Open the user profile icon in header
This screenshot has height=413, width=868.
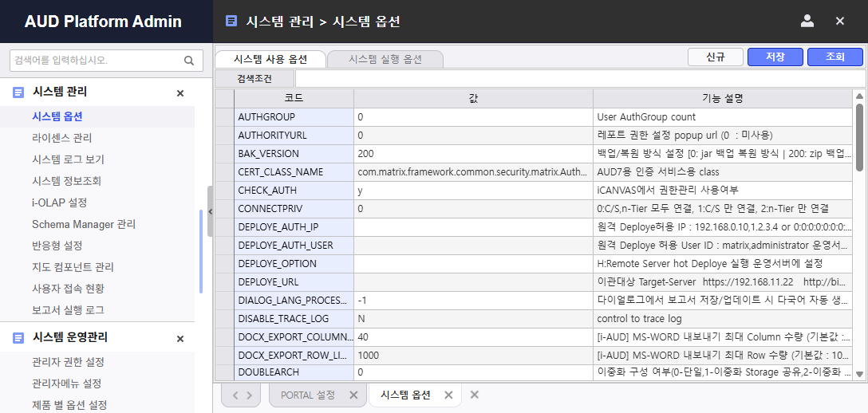pos(807,22)
